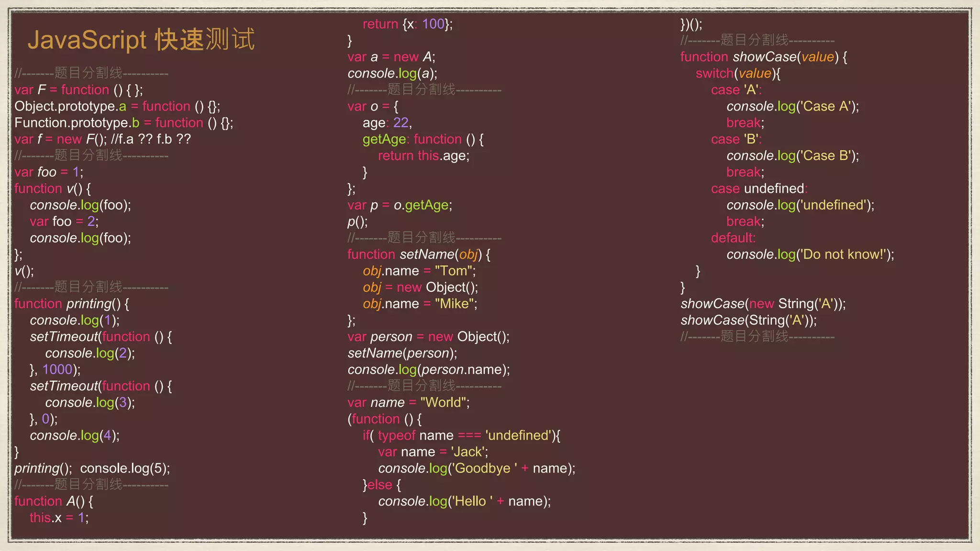The width and height of the screenshot is (980, 551).
Task: Click the line 'console.log(4);'
Action: point(75,435)
